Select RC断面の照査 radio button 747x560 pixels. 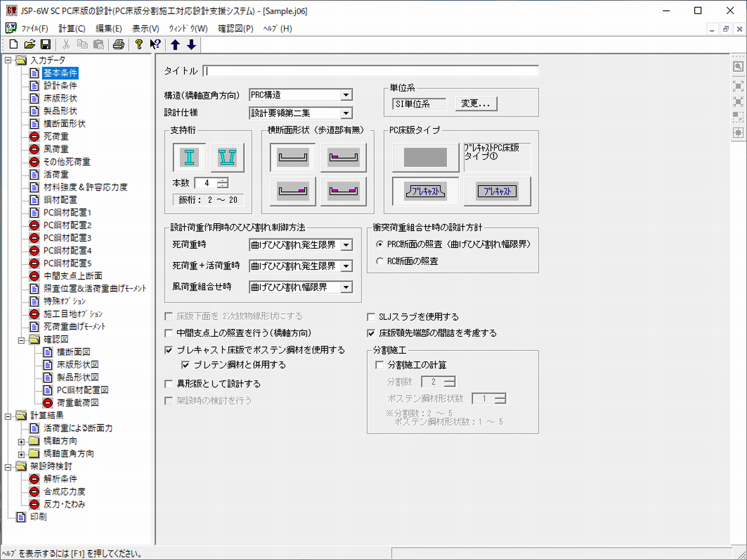pyautogui.click(x=380, y=261)
